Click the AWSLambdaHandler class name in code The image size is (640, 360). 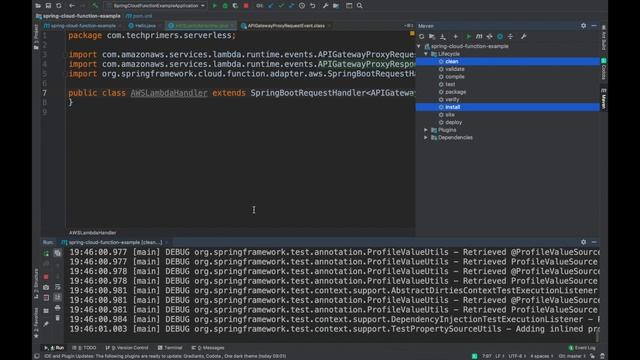[x=169, y=93]
